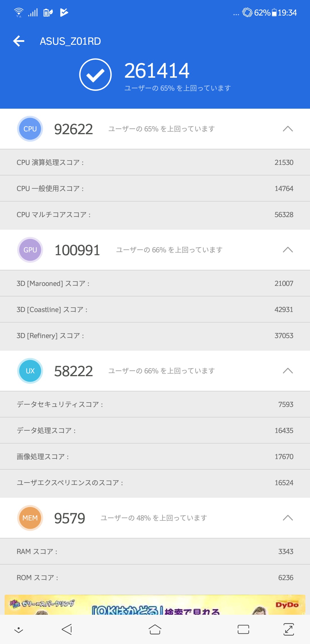Tap the teal UX category icon
The width and height of the screenshot is (310, 644).
[x=30, y=371]
